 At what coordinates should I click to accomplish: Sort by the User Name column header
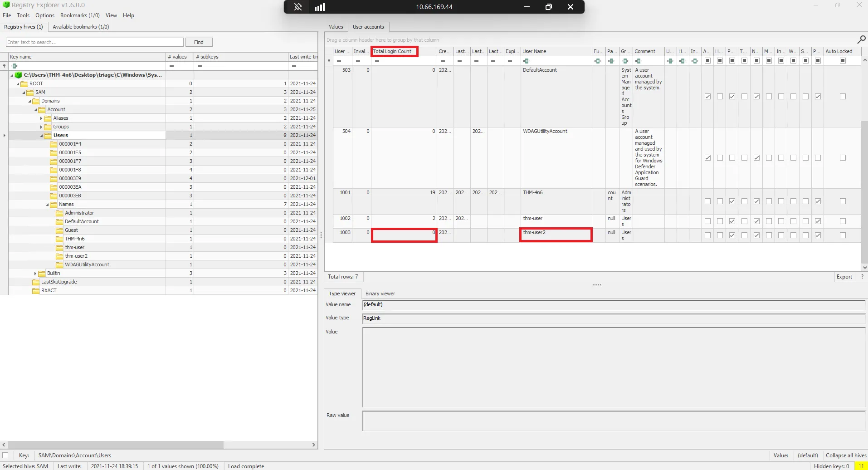(x=556, y=51)
